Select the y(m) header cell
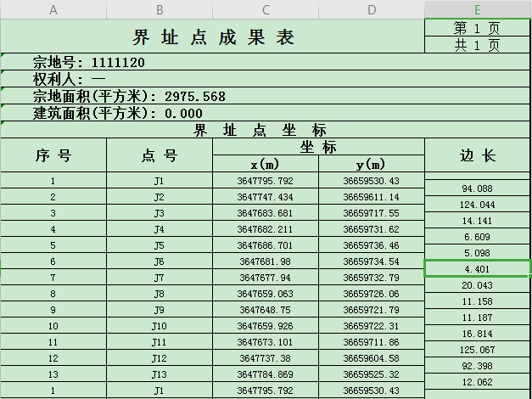This screenshot has height=399, width=532. point(372,164)
